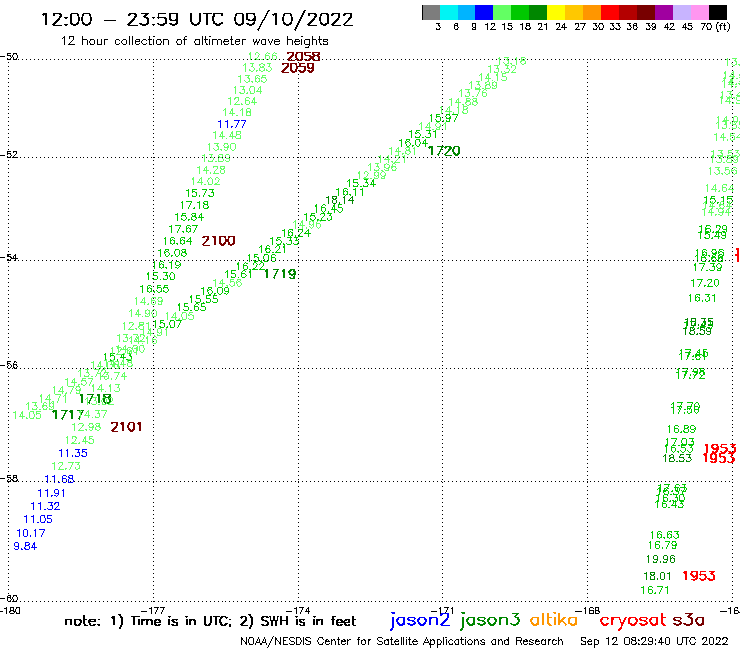Click the NOAA/NESDIS Center credit line
740x650 pixels.
point(402,641)
